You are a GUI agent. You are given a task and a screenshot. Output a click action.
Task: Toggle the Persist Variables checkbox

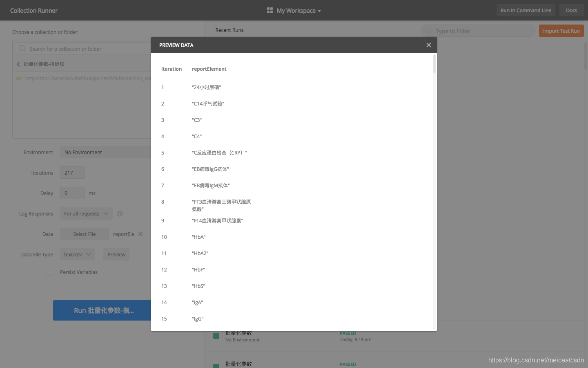pos(50,272)
